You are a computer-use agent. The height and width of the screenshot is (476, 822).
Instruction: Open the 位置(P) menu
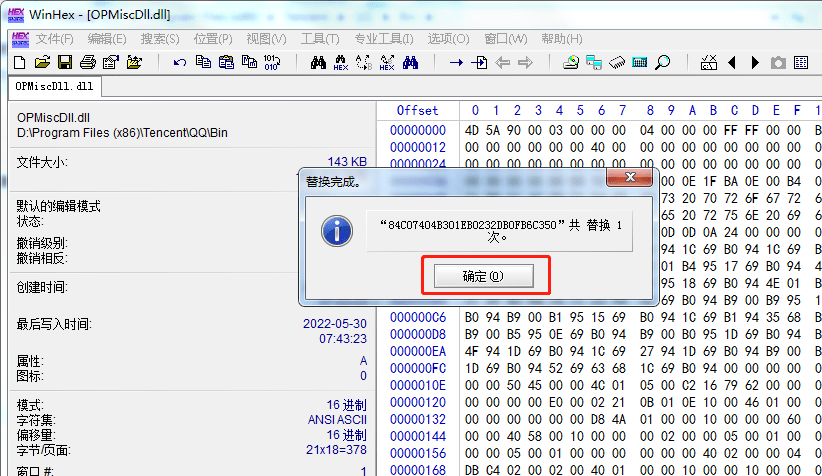click(x=213, y=39)
